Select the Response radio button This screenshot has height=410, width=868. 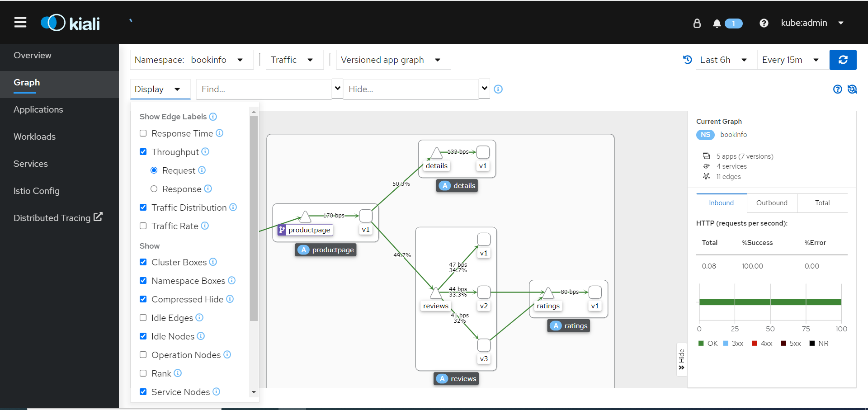click(154, 189)
